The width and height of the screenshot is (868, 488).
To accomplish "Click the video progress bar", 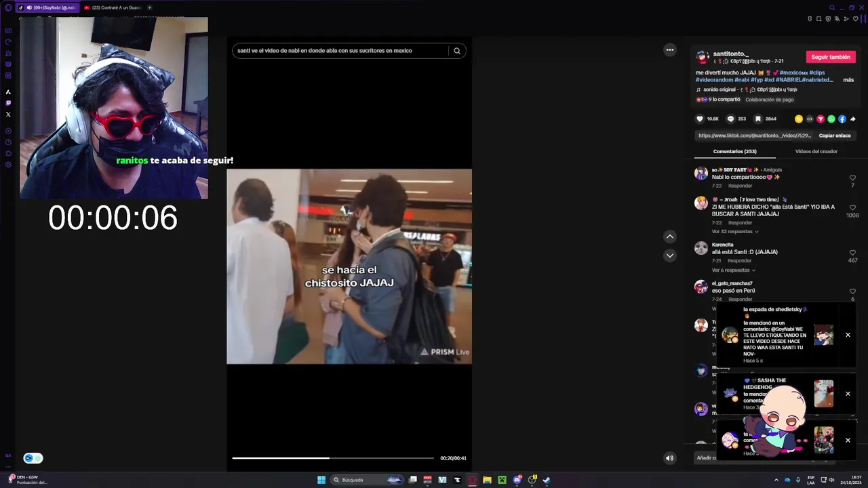I will point(333,458).
